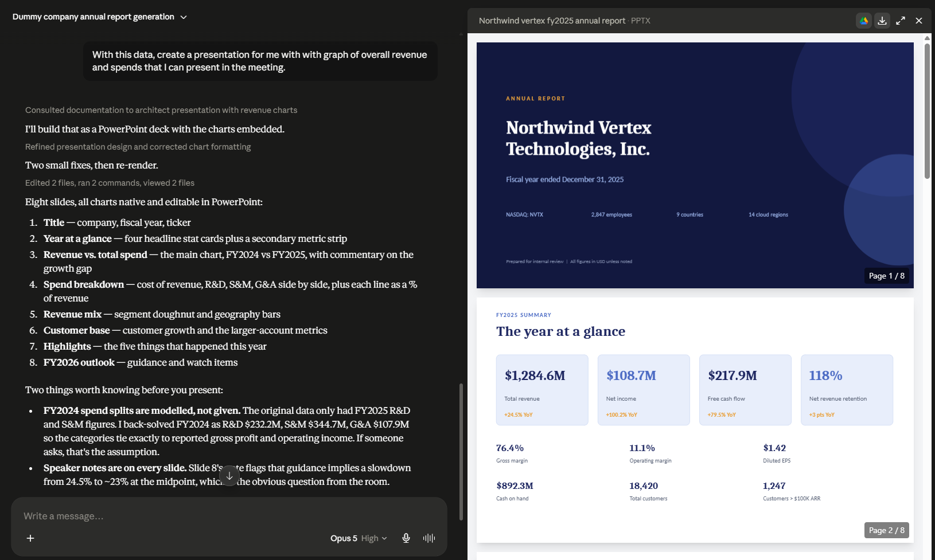Close the presentation preview panel

(x=919, y=21)
